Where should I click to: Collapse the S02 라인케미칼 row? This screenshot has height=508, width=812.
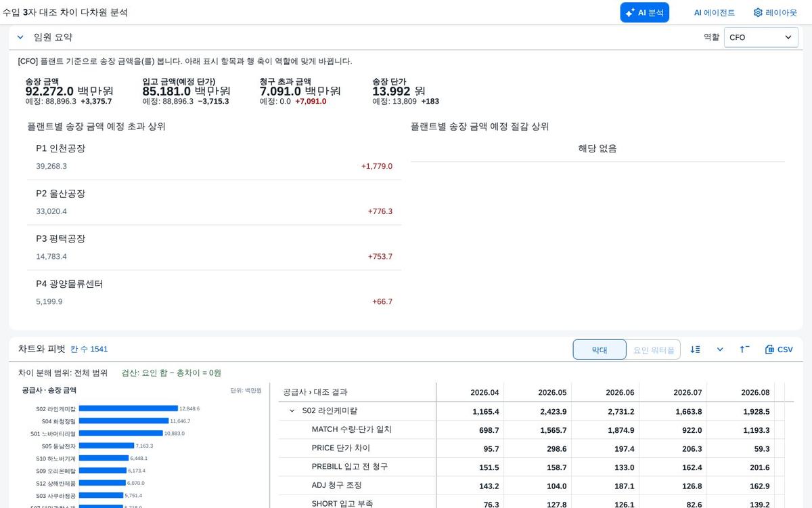pyautogui.click(x=292, y=411)
